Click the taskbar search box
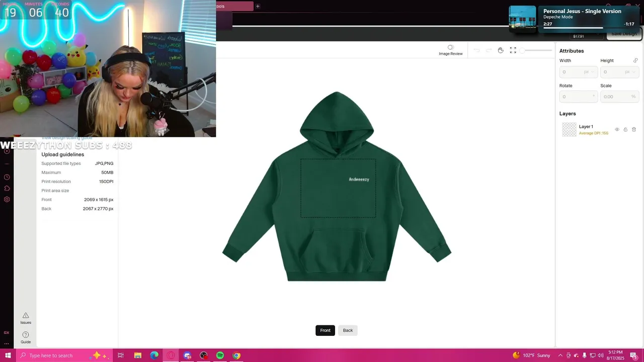Viewport: 644px width, 362px height. click(x=65, y=355)
